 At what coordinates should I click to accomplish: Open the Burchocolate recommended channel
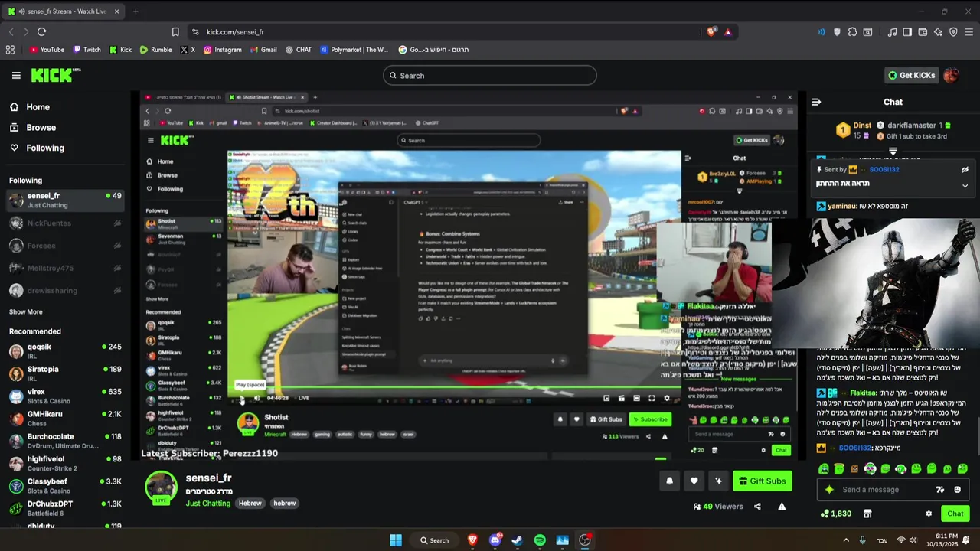click(x=65, y=441)
